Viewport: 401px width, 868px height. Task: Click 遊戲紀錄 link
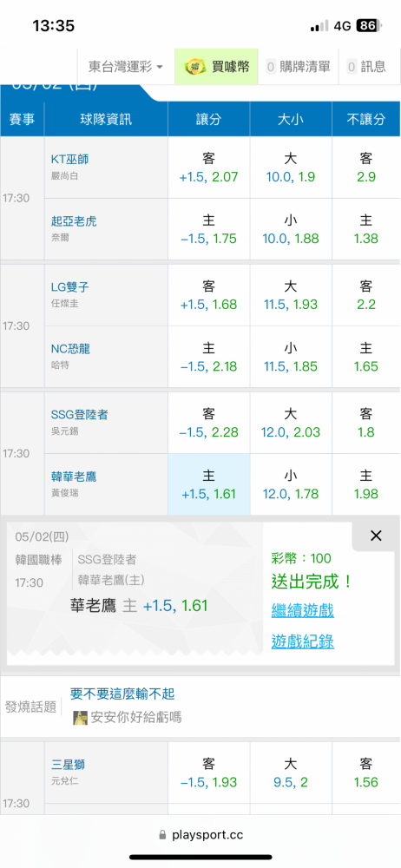click(302, 641)
